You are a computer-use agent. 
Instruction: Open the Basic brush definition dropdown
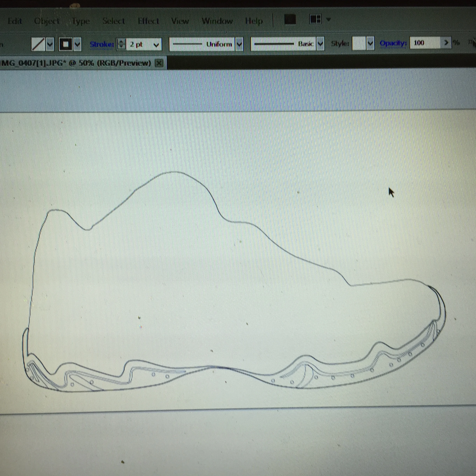click(x=320, y=44)
